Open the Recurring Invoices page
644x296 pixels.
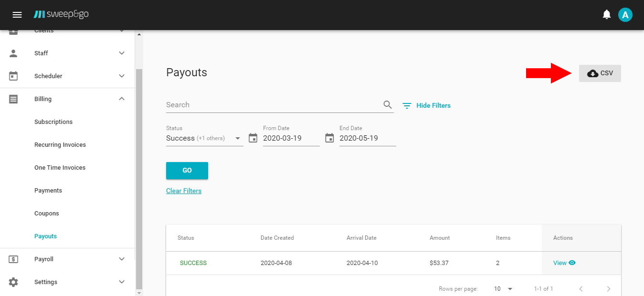point(60,145)
